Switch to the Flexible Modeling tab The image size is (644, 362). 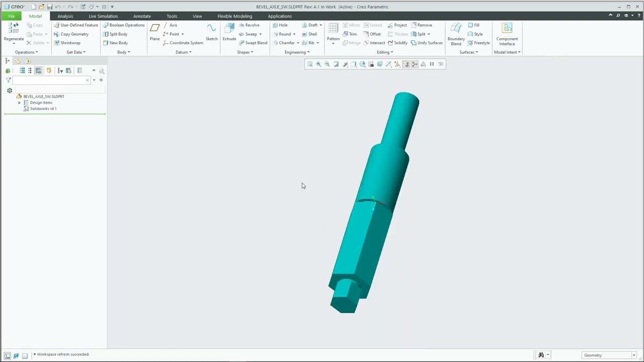tap(235, 16)
